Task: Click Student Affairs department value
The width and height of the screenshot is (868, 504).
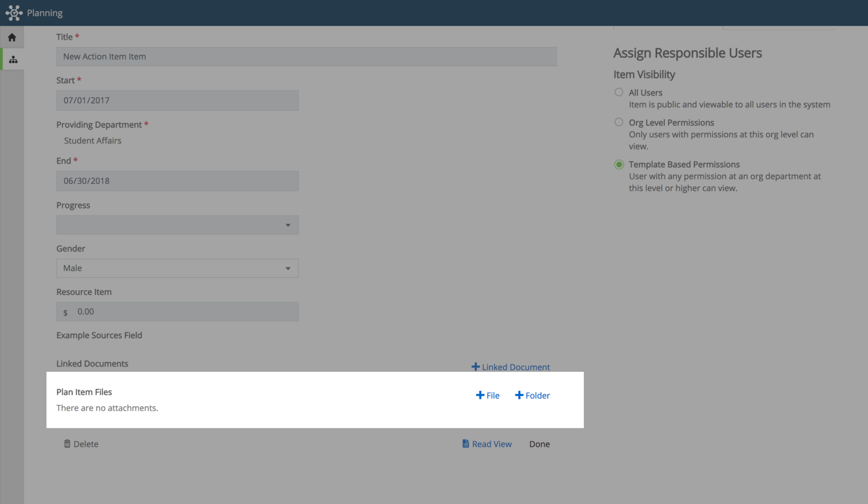Action: [93, 140]
